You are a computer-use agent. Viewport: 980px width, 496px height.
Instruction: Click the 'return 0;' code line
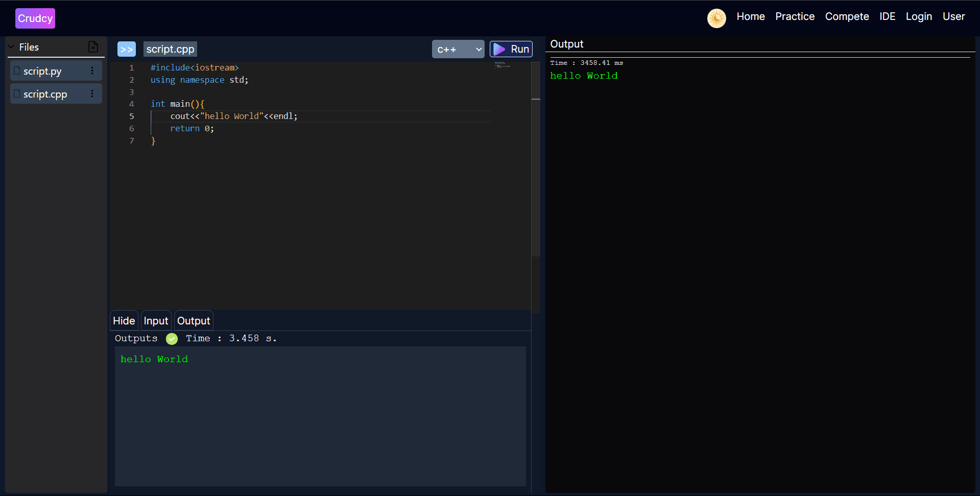(x=192, y=128)
